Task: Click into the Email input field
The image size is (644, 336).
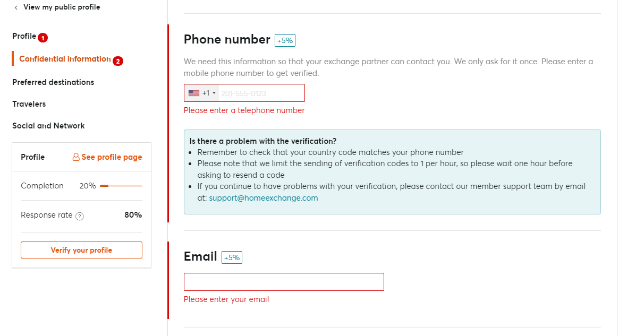Action: (x=284, y=282)
